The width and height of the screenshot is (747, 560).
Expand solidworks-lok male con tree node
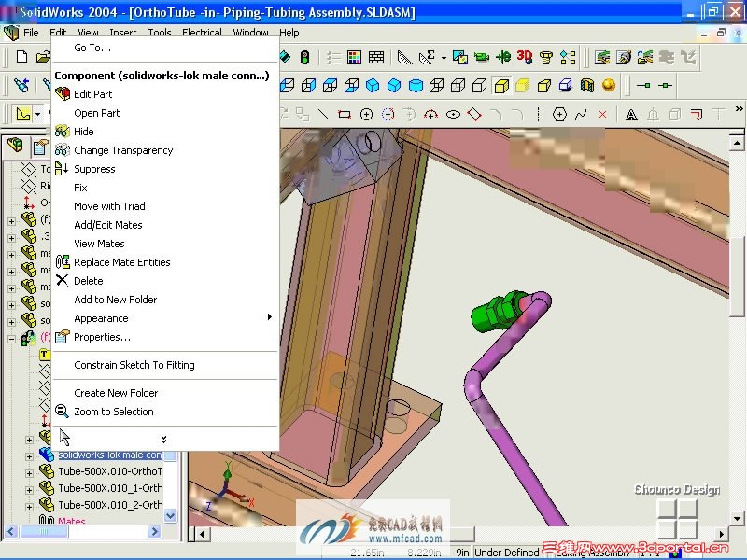29,456
